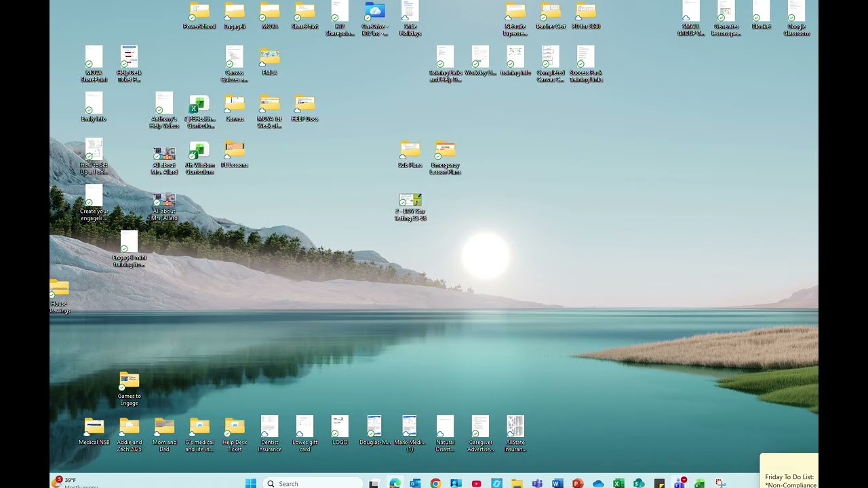Select the LOGO image file
The image size is (868, 488).
(340, 430)
